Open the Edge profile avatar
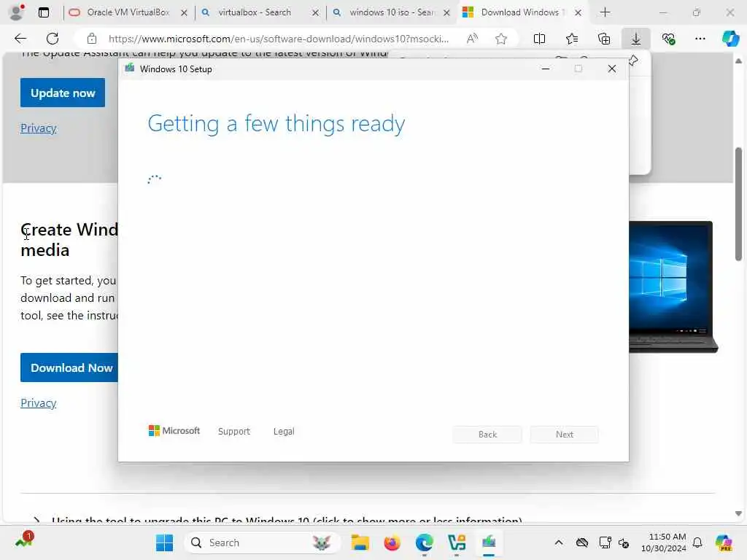 pyautogui.click(x=17, y=12)
